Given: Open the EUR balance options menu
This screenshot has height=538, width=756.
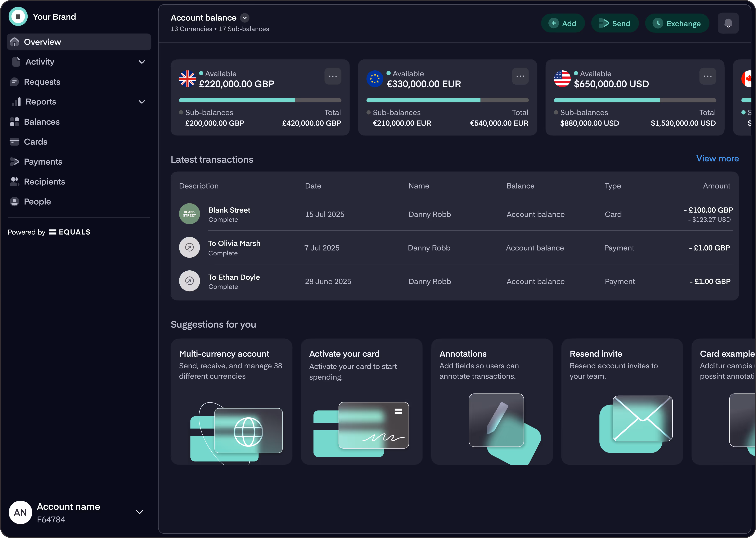Looking at the screenshot, I should point(520,76).
